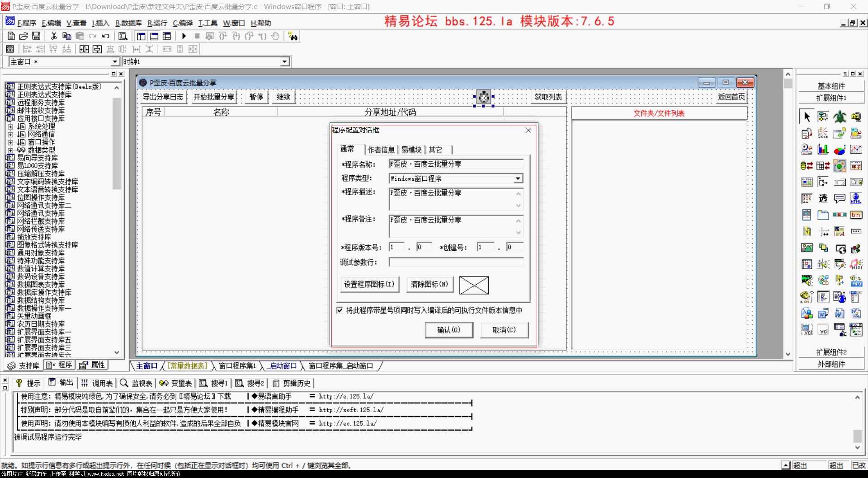Screen dimensions: 868x478
Task: Click the Open file toolbar icon
Action: coord(24,36)
